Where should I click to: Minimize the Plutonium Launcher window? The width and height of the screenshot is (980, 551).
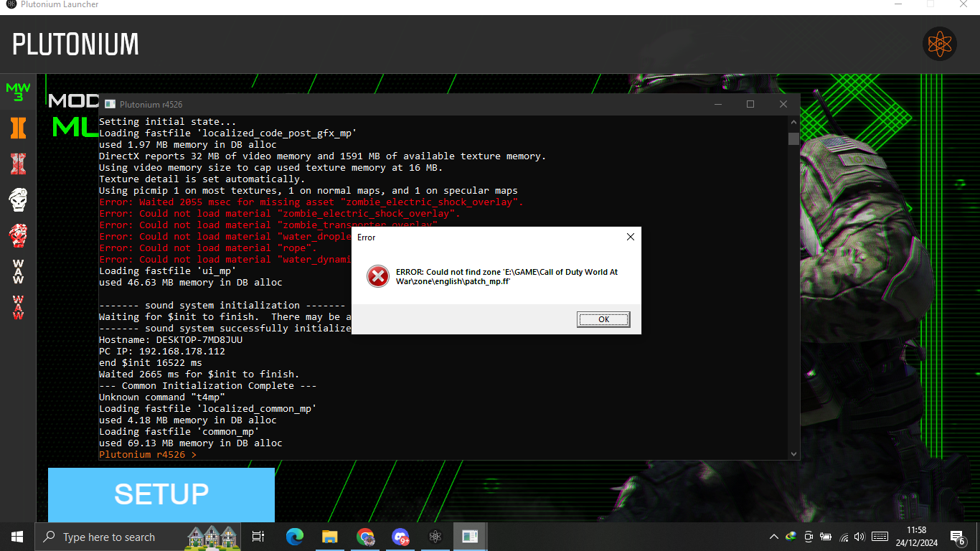pyautogui.click(x=898, y=4)
